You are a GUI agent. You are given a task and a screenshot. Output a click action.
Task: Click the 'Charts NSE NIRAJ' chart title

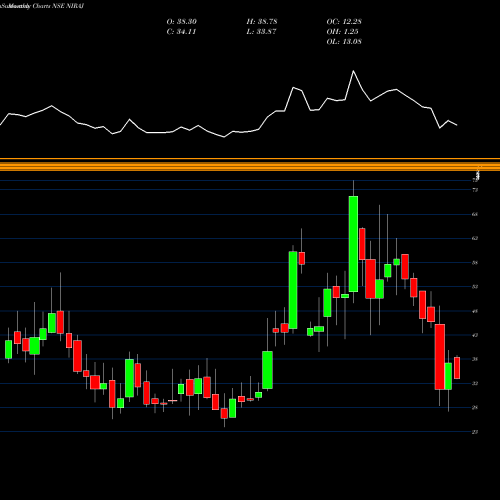(58, 6)
